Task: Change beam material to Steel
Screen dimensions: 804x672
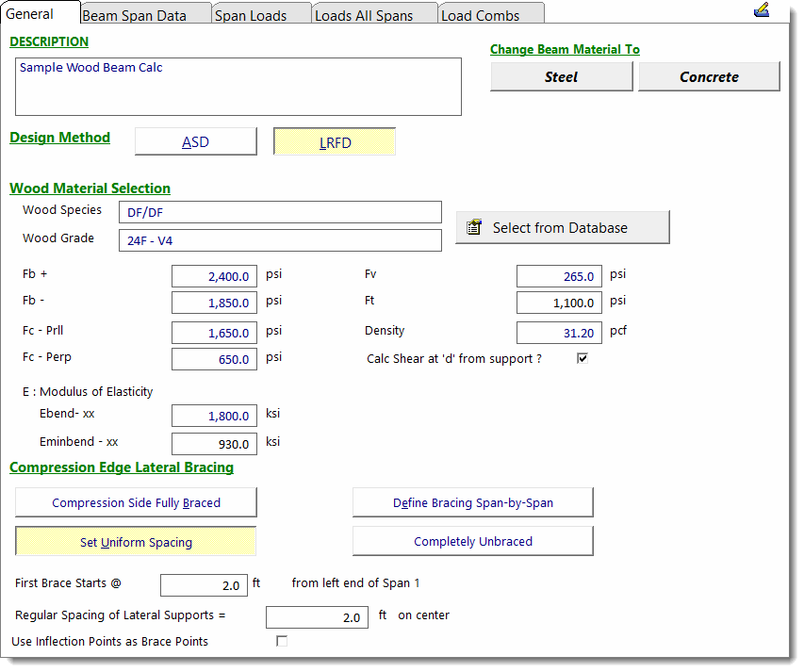Action: point(561,76)
